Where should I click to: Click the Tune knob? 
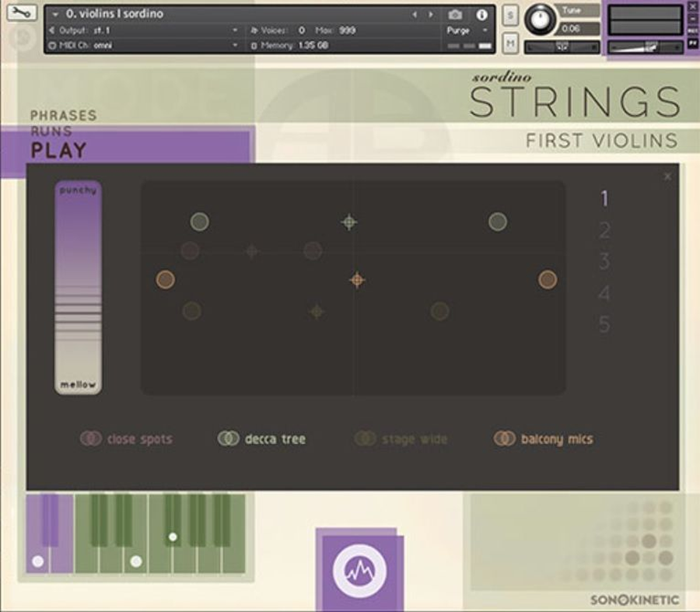(540, 19)
